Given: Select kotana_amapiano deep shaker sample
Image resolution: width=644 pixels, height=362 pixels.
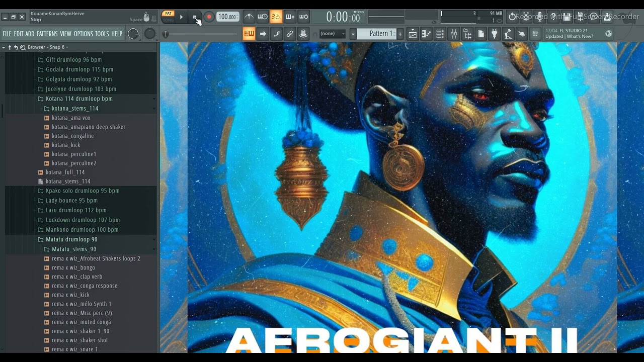Looking at the screenshot, I should [x=89, y=127].
